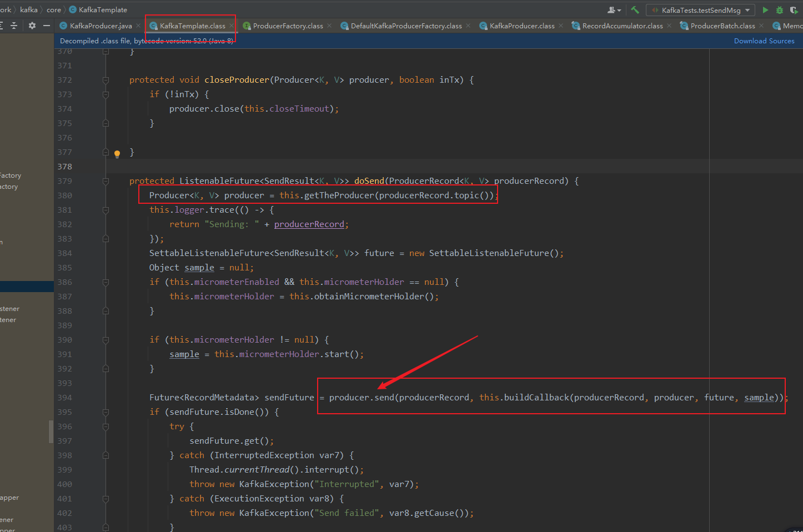Viewport: 803px width, 532px height.
Task: Collapse the InterruptedException catch block at line 398
Action: tap(106, 455)
